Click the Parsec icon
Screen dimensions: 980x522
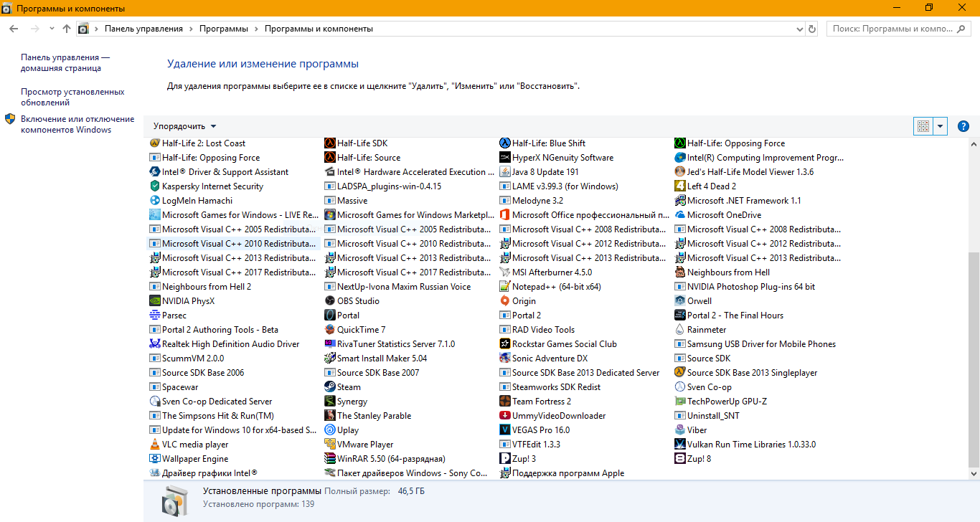(x=154, y=315)
